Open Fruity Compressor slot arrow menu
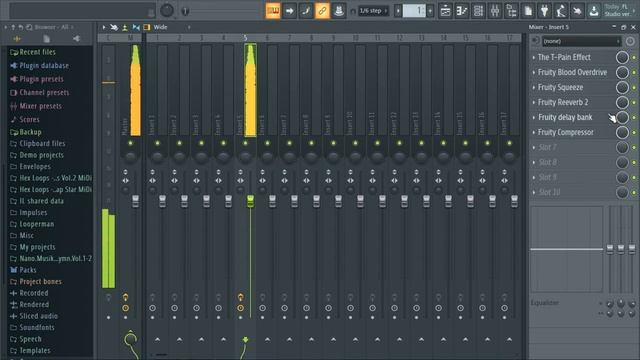Viewport: 640px width, 360px height. tap(534, 133)
